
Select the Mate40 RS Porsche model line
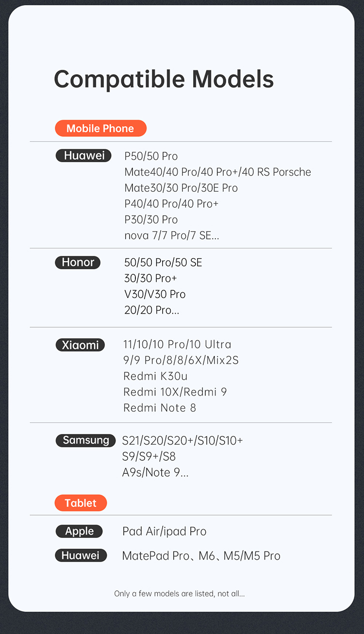217,172
